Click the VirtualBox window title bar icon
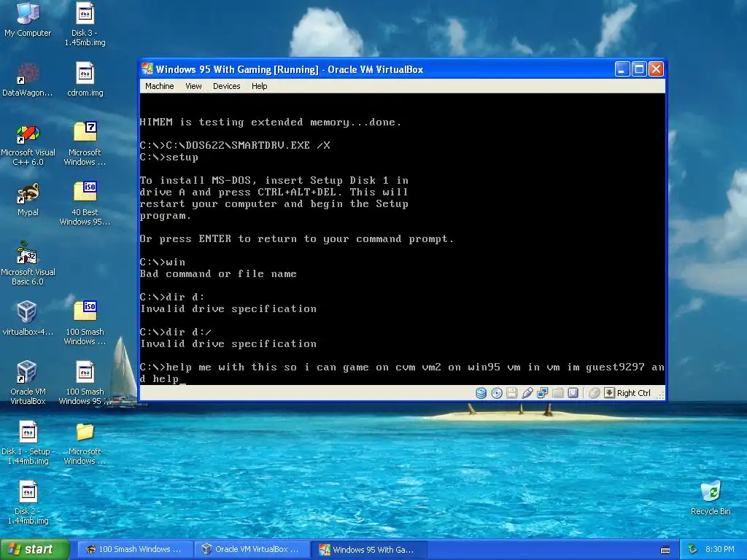The width and height of the screenshot is (747, 560). (x=147, y=69)
